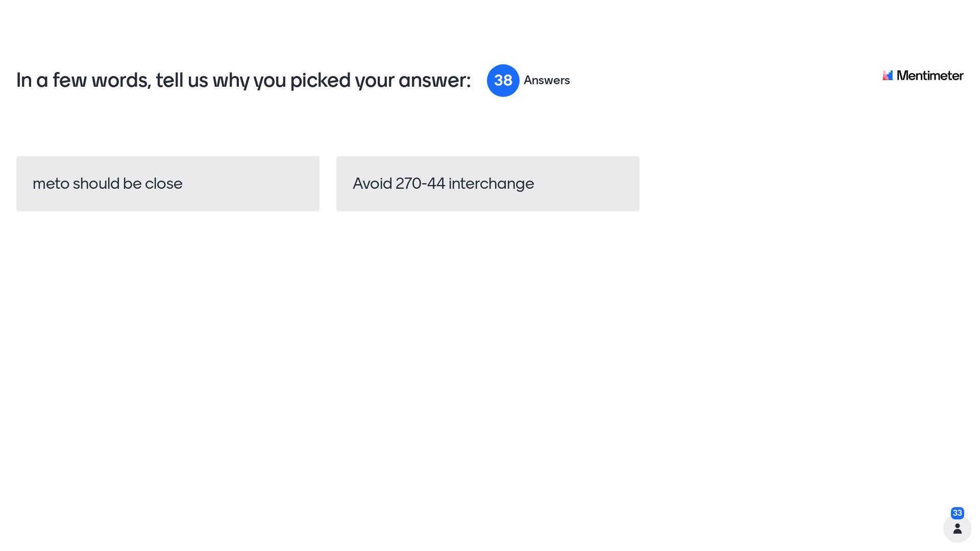Click the participants person icon

pos(958,529)
